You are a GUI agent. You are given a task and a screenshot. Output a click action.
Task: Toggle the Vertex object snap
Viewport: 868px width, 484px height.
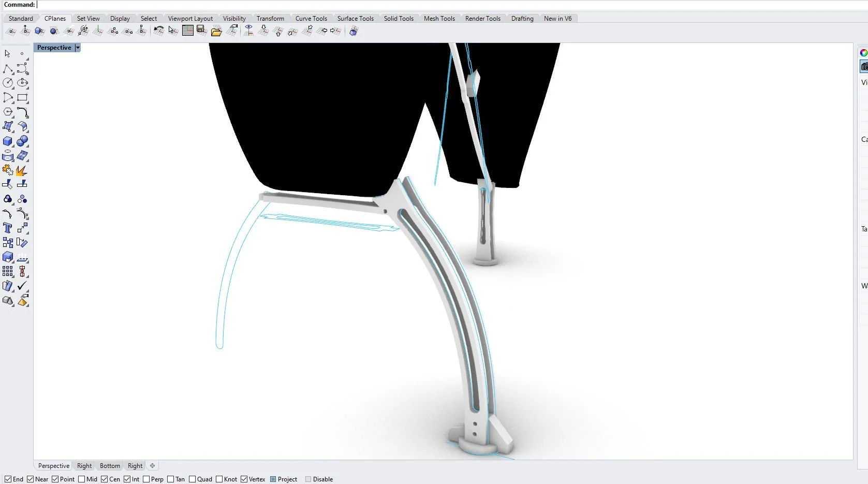[x=253, y=479]
